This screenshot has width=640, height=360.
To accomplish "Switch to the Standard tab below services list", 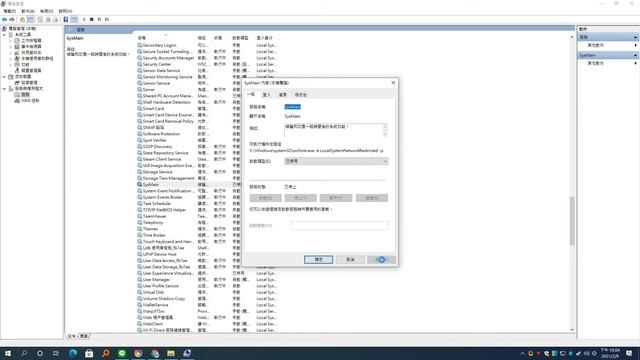I will click(x=84, y=336).
